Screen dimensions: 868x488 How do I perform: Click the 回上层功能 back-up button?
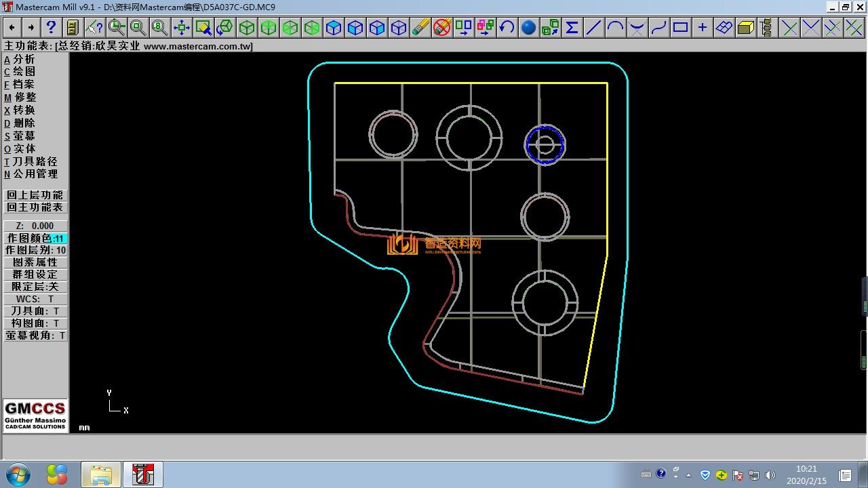coord(35,195)
